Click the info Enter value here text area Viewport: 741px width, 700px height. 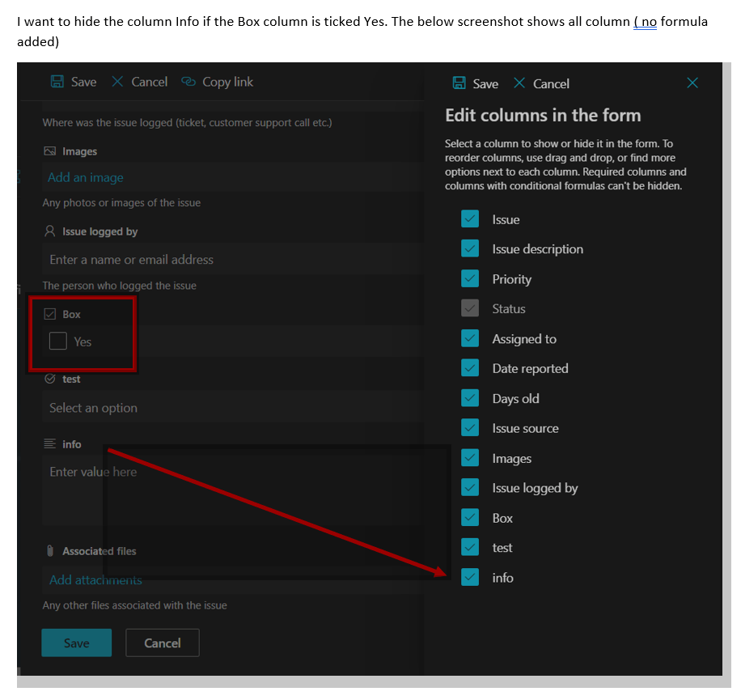pyautogui.click(x=232, y=490)
